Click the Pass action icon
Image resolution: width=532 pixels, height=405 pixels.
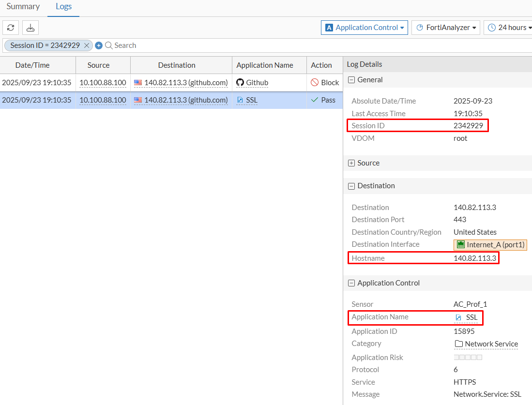(315, 100)
